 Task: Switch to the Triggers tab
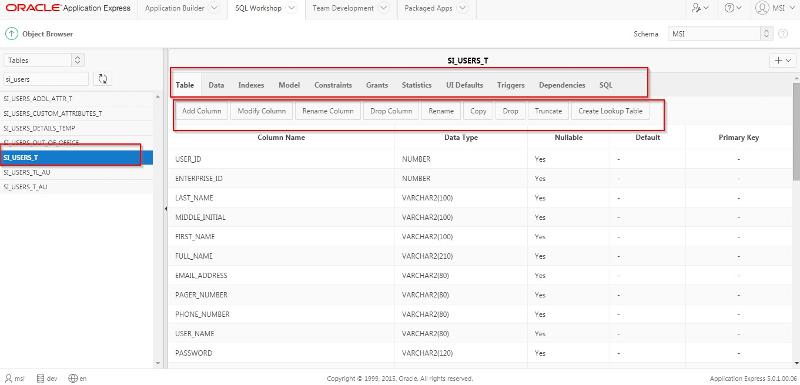pos(511,85)
